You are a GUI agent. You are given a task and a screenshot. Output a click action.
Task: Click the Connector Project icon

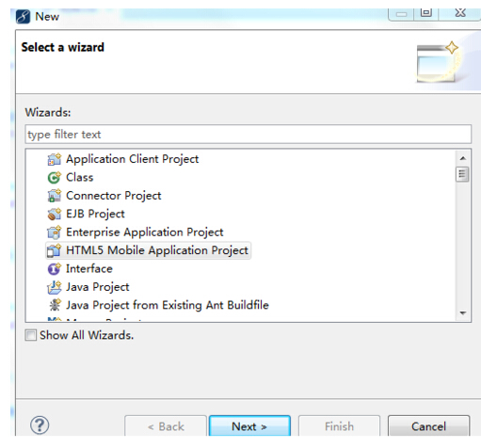[x=55, y=196]
